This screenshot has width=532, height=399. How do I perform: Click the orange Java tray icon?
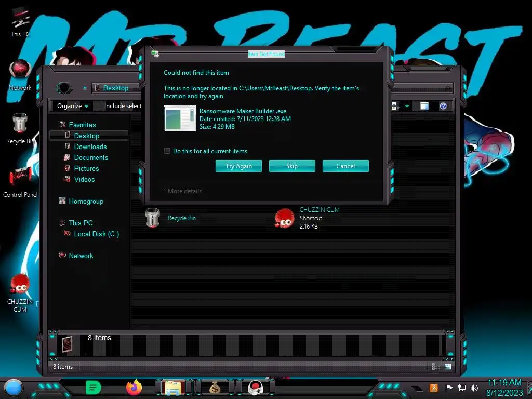pyautogui.click(x=434, y=388)
